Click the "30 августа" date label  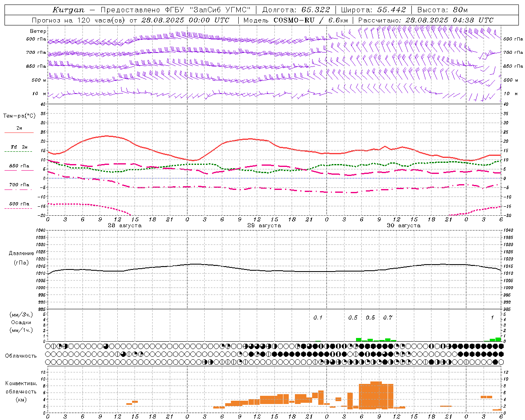[x=404, y=226]
